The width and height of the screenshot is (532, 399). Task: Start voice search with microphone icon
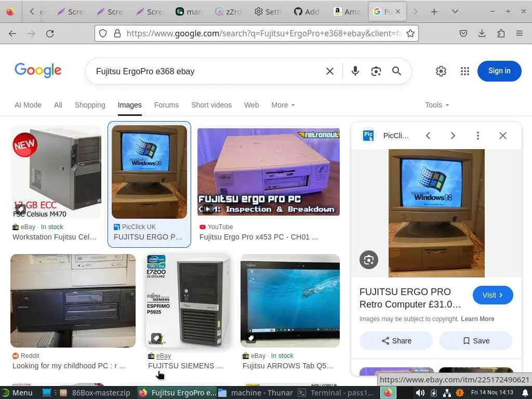coord(355,71)
